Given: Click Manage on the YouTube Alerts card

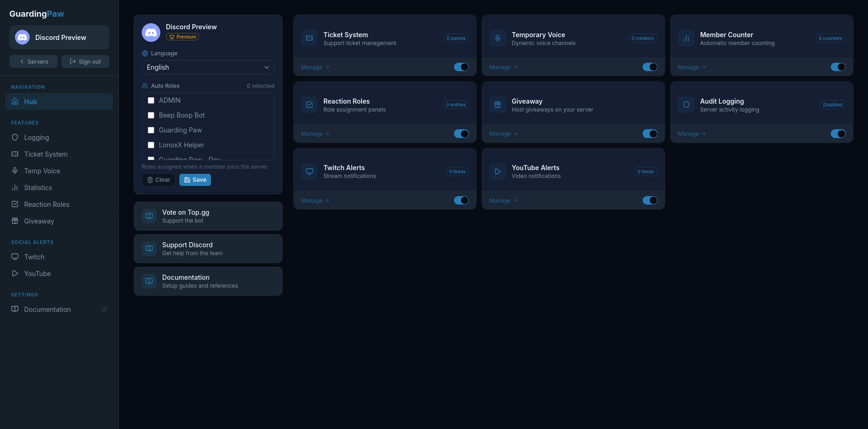Looking at the screenshot, I should point(503,200).
